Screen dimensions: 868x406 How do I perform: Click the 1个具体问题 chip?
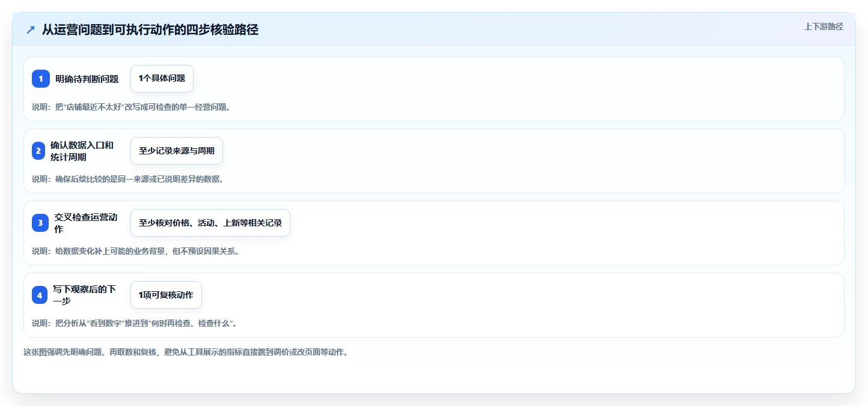[x=162, y=79]
